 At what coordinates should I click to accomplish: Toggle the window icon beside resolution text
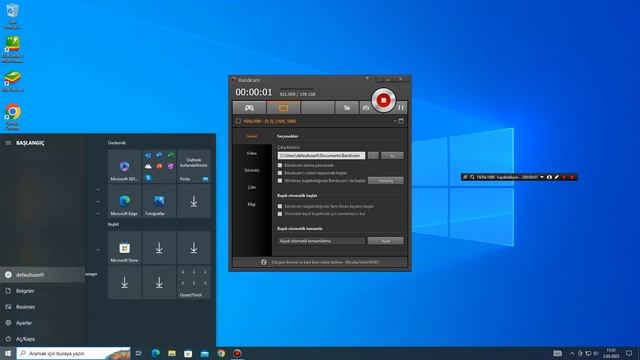coord(401,121)
